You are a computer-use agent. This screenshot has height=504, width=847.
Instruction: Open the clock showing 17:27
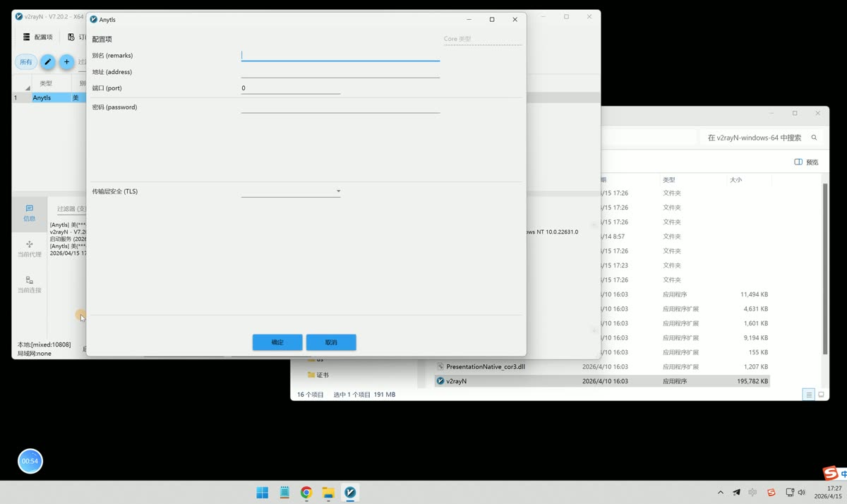[x=829, y=493]
